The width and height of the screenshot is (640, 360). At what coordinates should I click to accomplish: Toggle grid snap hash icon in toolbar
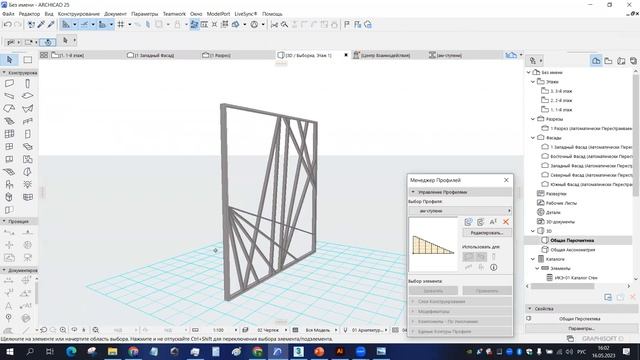[x=121, y=24]
